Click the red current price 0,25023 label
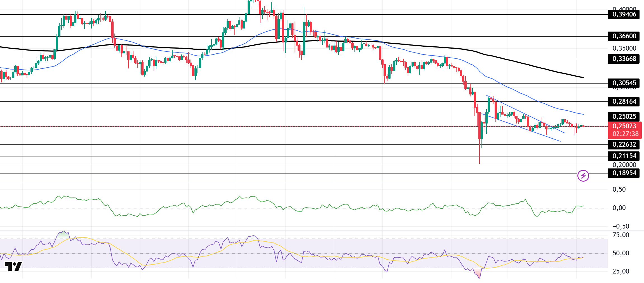This screenshot has width=644, height=283. (x=625, y=126)
